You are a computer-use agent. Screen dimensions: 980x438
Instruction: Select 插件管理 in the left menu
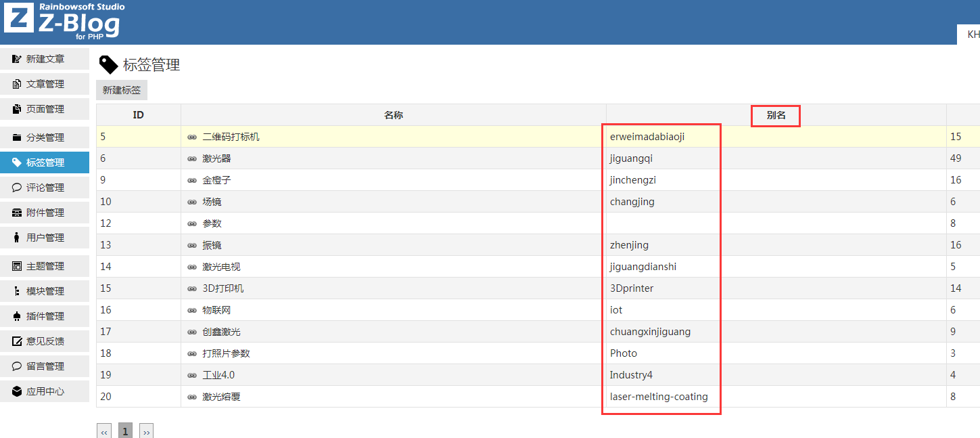45,316
